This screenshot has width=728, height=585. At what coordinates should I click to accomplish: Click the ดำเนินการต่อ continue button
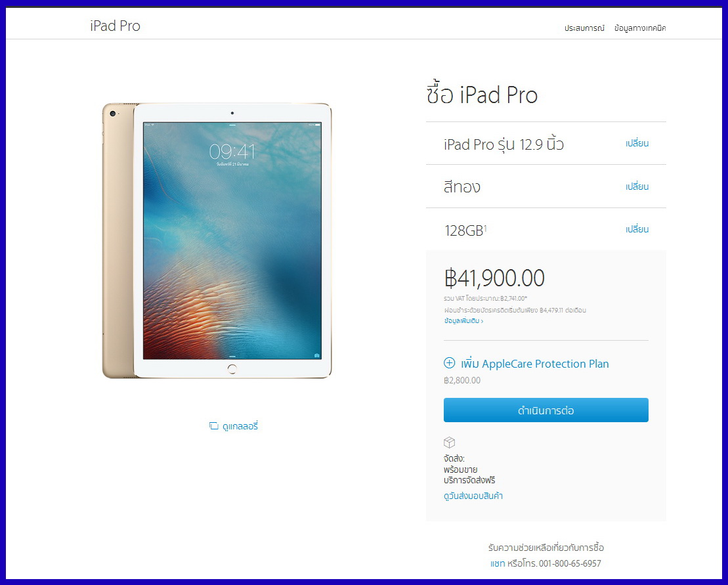pyautogui.click(x=546, y=410)
